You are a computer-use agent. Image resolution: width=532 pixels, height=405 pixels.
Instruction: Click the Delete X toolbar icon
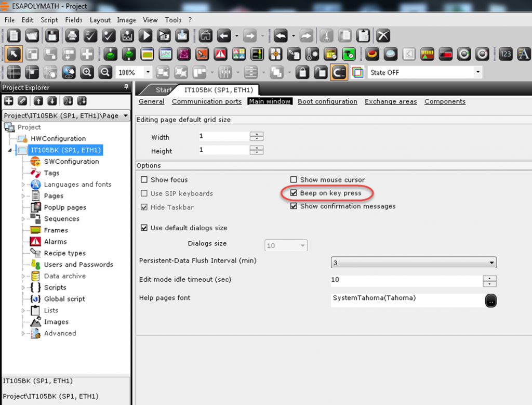pos(383,36)
